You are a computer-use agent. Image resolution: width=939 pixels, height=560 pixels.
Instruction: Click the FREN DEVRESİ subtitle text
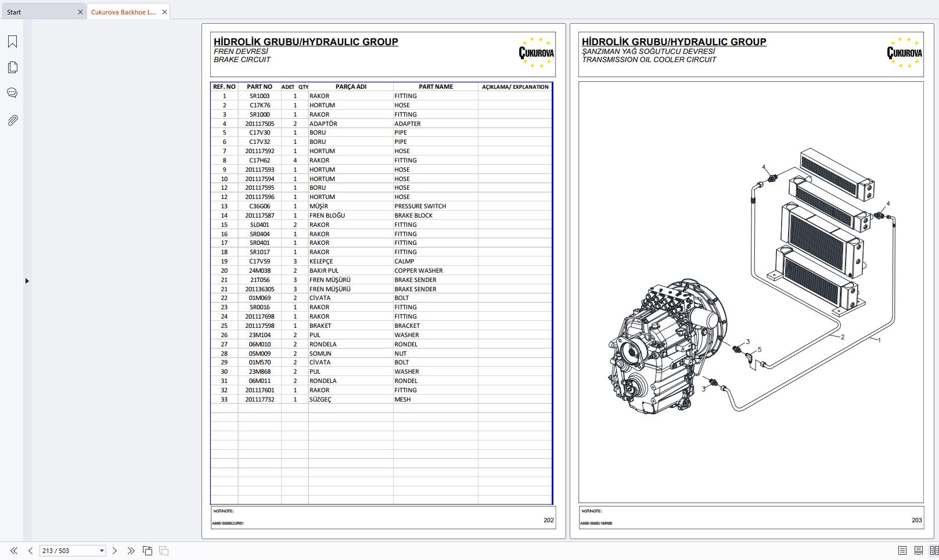pyautogui.click(x=241, y=52)
